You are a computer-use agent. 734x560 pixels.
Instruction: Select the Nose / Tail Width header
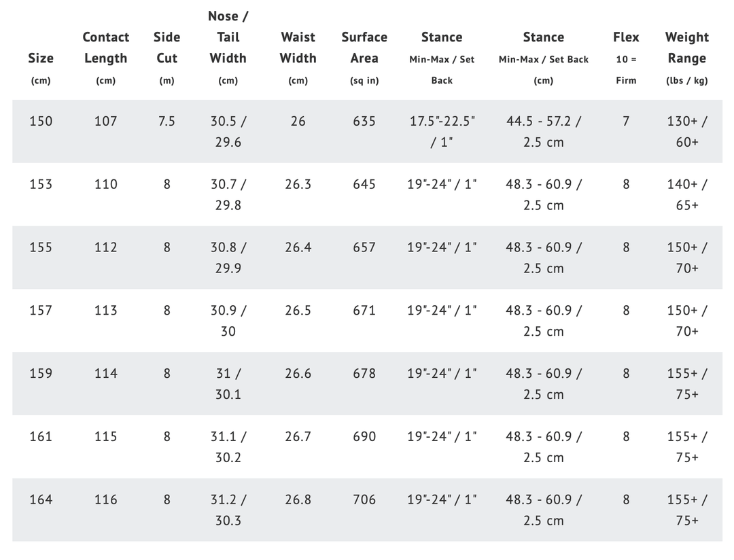(228, 37)
